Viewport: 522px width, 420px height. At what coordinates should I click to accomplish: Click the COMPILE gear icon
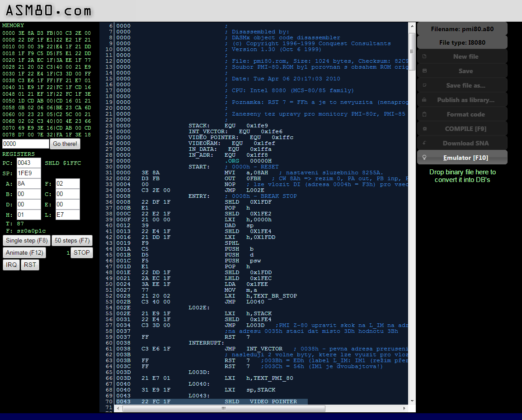pos(424,129)
